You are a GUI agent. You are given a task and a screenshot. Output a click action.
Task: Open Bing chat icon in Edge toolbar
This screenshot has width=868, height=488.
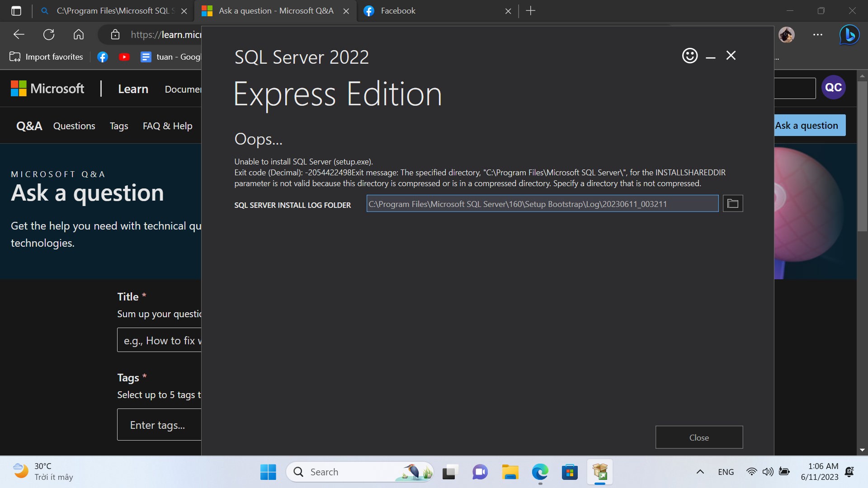tap(849, 35)
